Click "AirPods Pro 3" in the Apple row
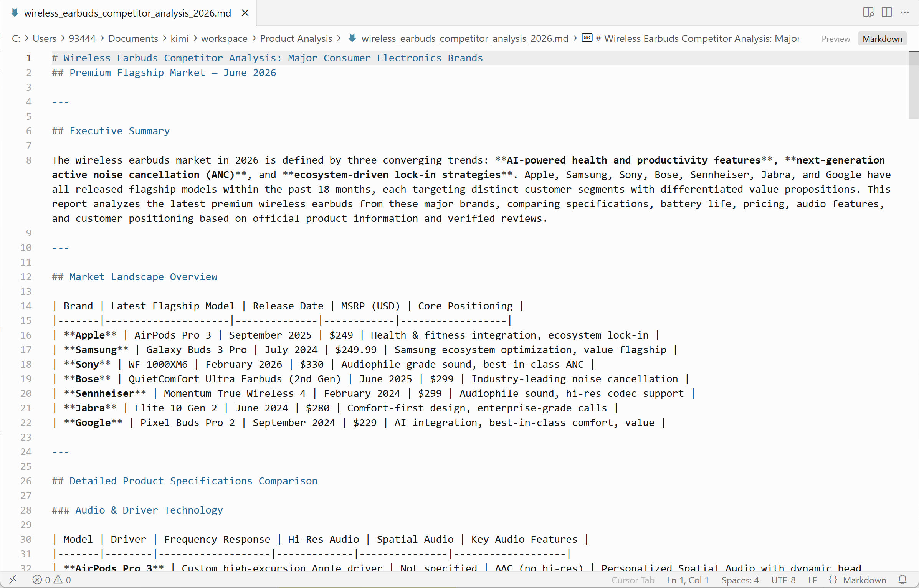Screen dimensions: 919x588 tap(173, 335)
